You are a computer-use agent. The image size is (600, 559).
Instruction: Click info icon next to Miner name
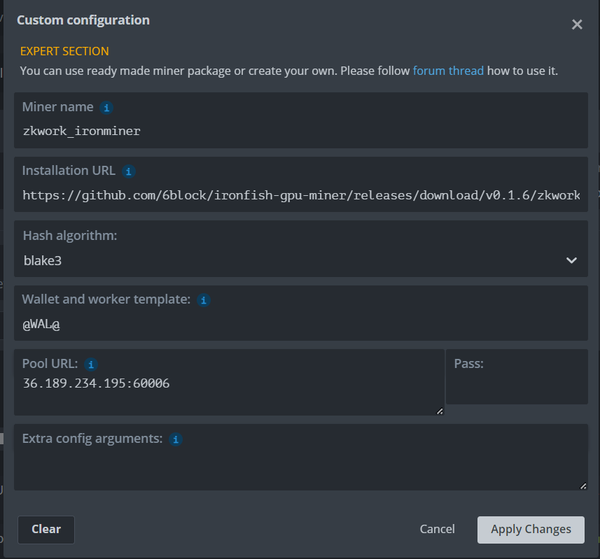click(x=107, y=107)
